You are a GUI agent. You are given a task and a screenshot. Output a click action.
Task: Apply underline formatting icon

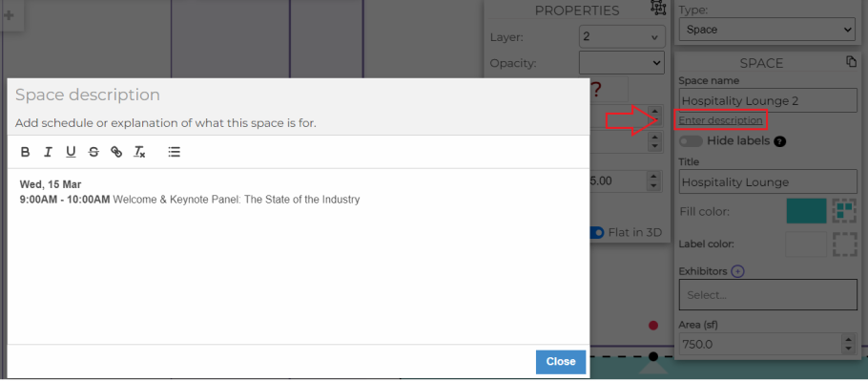point(71,152)
